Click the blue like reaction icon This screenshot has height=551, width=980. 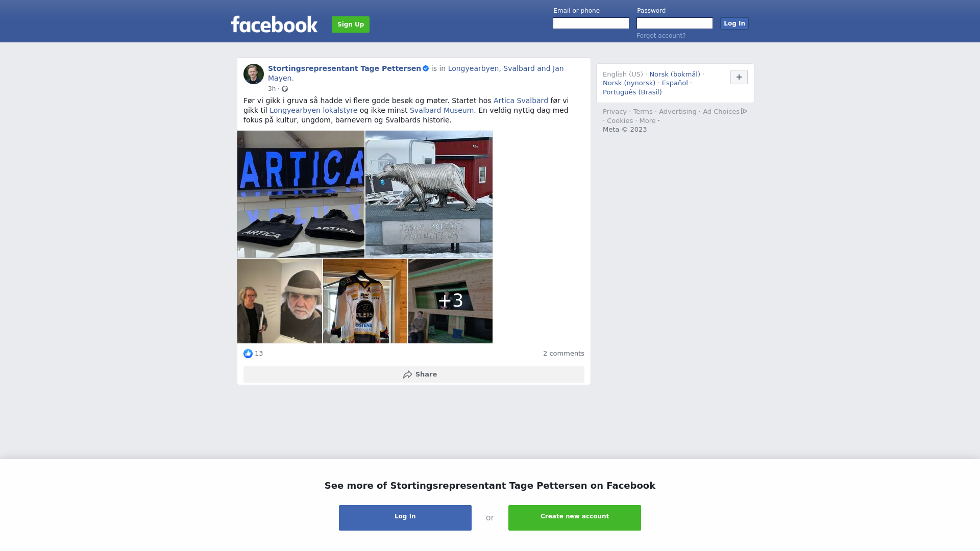[248, 354]
